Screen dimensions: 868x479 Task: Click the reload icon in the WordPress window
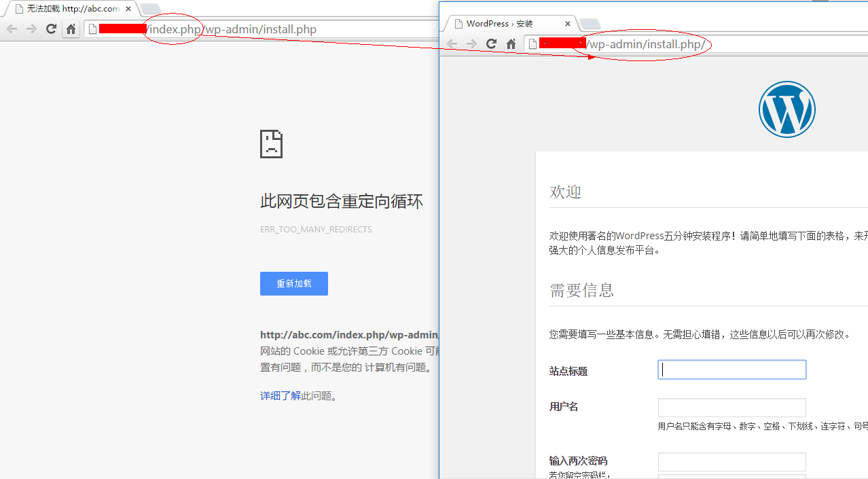[x=492, y=44]
